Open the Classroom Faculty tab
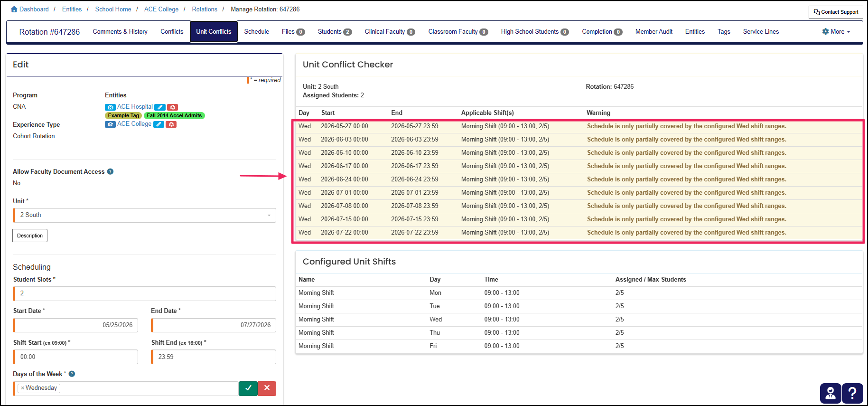The width and height of the screenshot is (868, 406). click(x=458, y=32)
